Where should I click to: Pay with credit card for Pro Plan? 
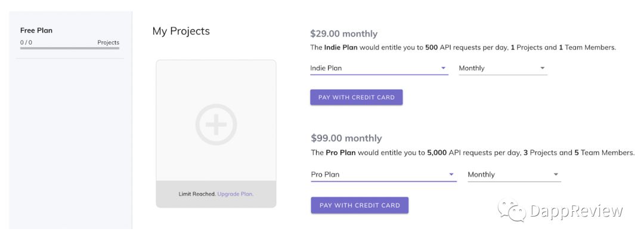point(360,205)
